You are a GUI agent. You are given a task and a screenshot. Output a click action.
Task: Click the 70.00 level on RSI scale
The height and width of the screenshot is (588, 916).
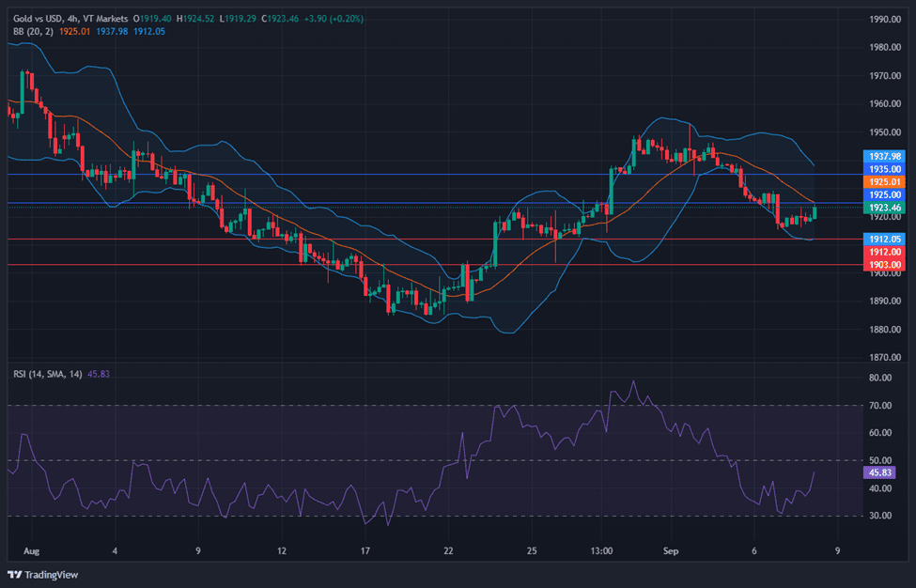(x=880, y=406)
